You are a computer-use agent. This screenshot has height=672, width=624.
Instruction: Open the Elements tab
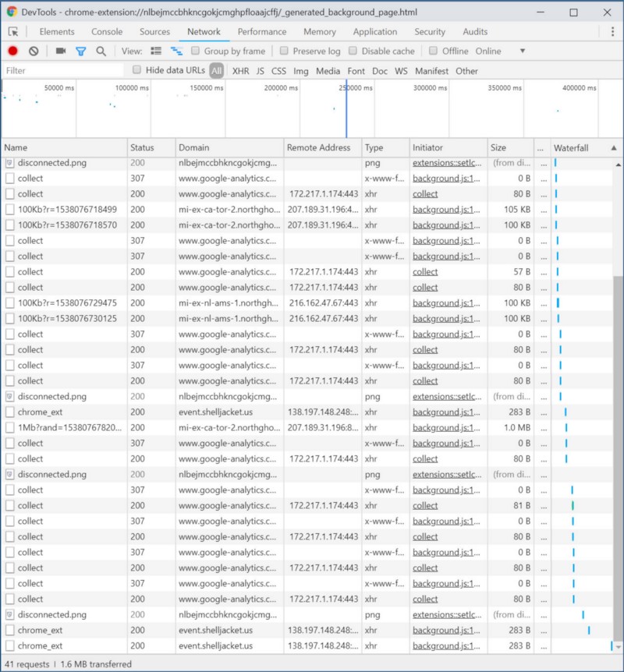click(x=57, y=32)
